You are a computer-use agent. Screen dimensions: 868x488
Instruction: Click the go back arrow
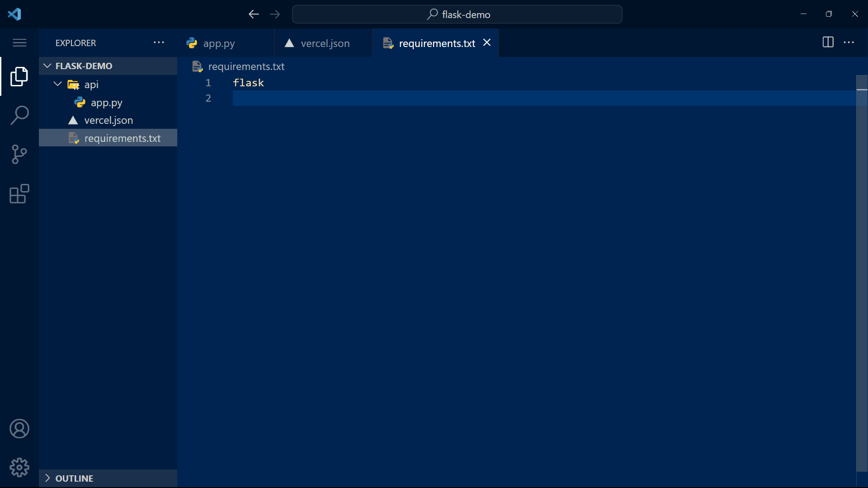(254, 14)
